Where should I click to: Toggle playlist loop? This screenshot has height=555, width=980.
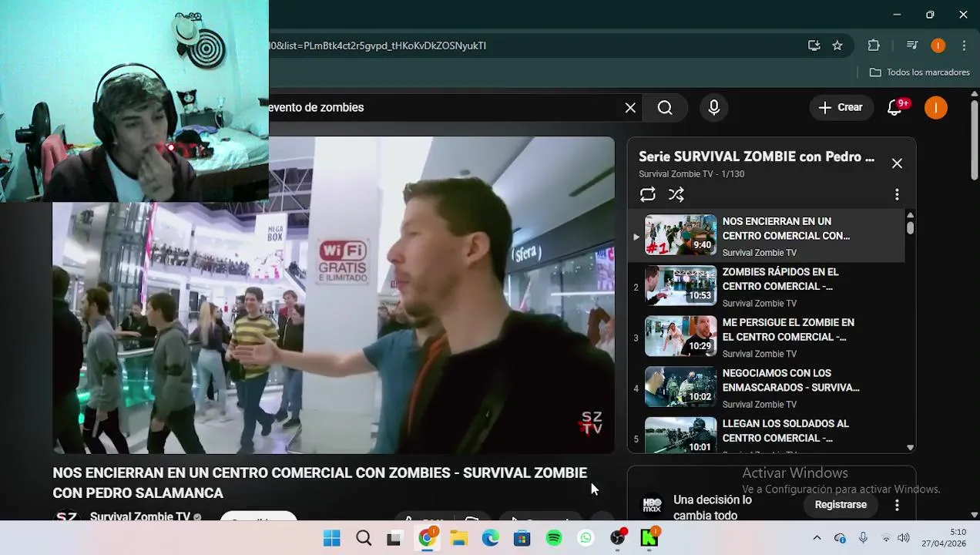[647, 194]
